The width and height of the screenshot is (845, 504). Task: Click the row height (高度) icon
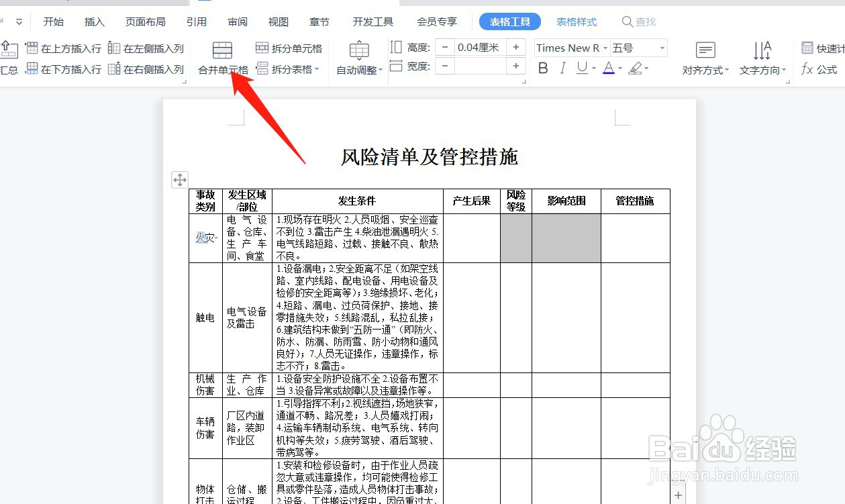(396, 48)
